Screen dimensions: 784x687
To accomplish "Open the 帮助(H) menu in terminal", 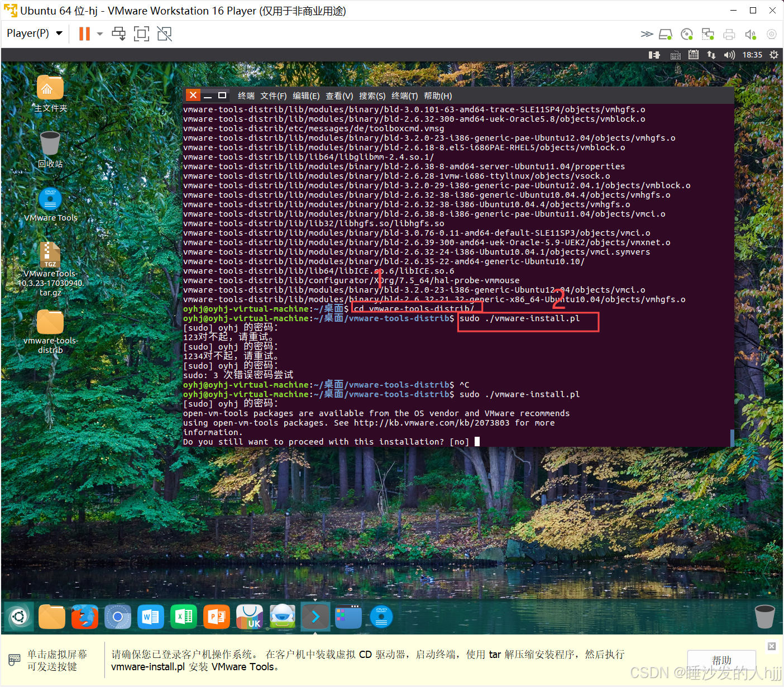I will (x=438, y=96).
